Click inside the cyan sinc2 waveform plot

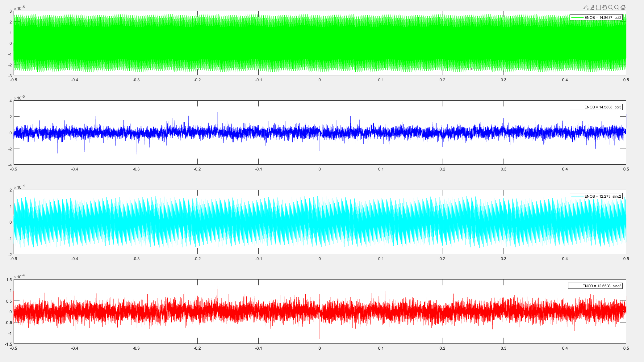pyautogui.click(x=320, y=222)
